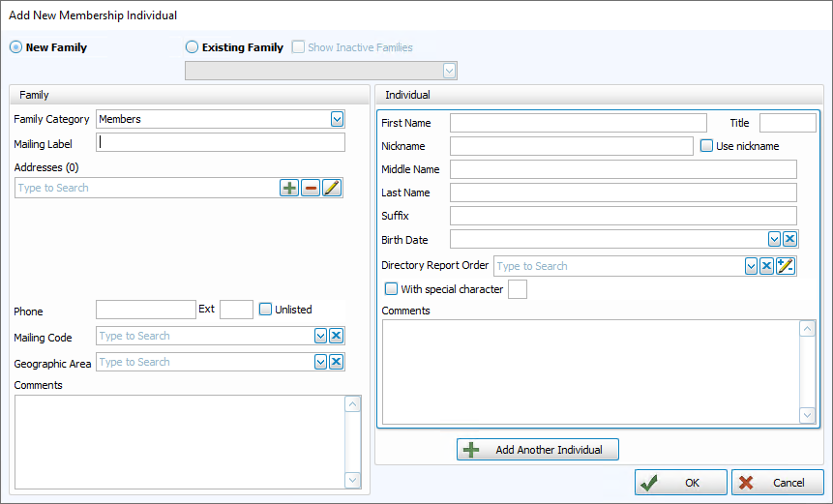Enable the Unlisted phone checkbox
This screenshot has height=504, width=833.
click(x=266, y=310)
